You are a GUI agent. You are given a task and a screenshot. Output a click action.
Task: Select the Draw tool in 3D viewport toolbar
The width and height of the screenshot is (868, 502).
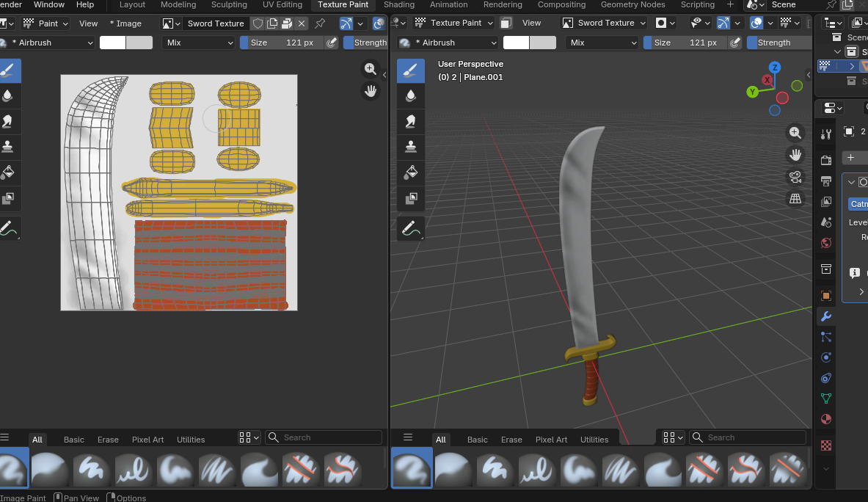coord(411,71)
